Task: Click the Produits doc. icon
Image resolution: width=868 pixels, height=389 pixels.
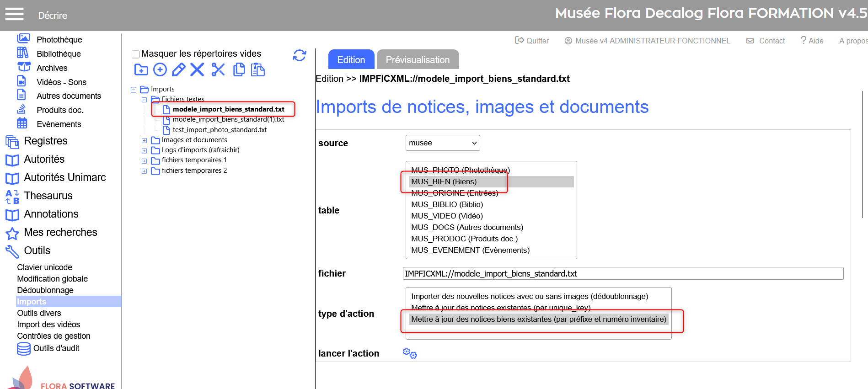Action: (x=21, y=109)
